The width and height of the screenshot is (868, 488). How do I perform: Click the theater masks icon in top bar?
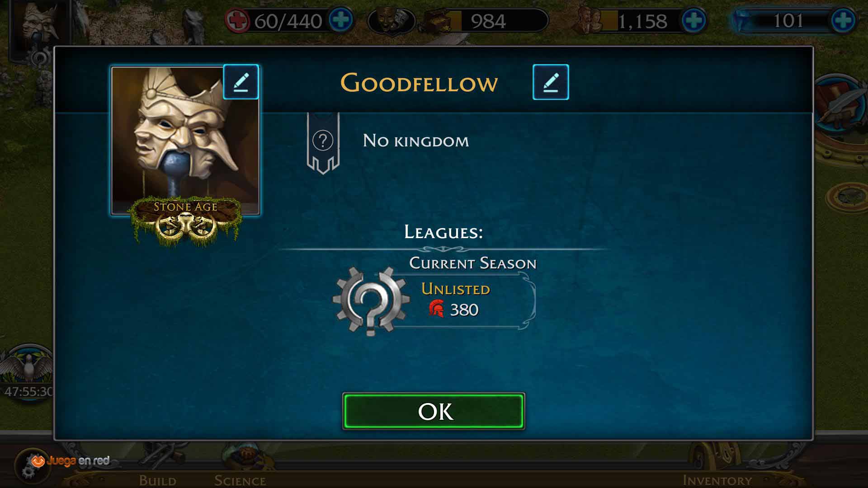[392, 21]
